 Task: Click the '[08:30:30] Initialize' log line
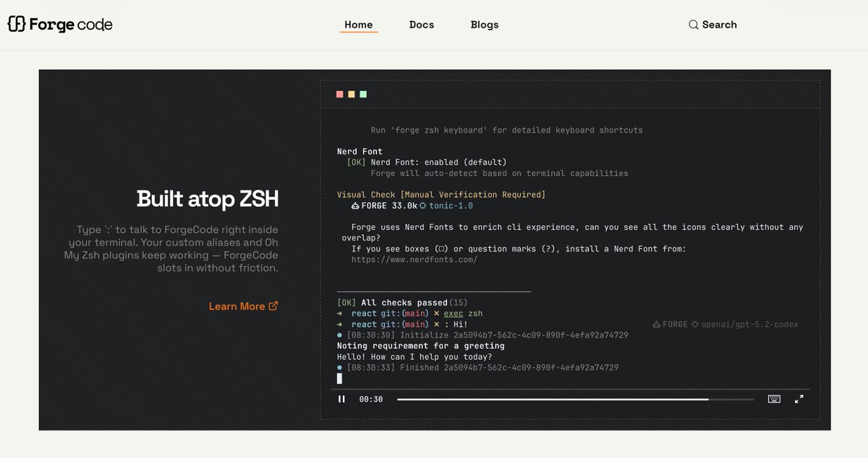(482, 335)
